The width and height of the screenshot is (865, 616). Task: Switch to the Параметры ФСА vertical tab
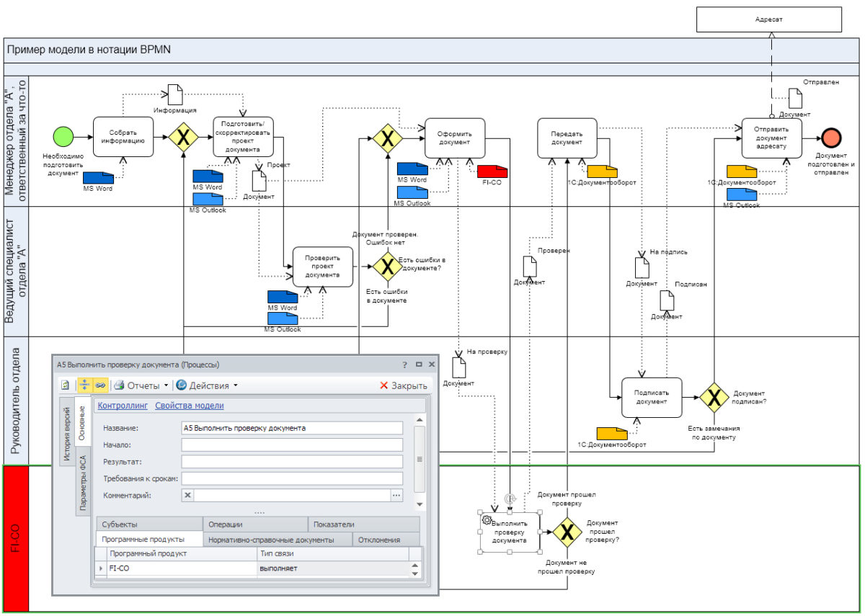(x=83, y=482)
